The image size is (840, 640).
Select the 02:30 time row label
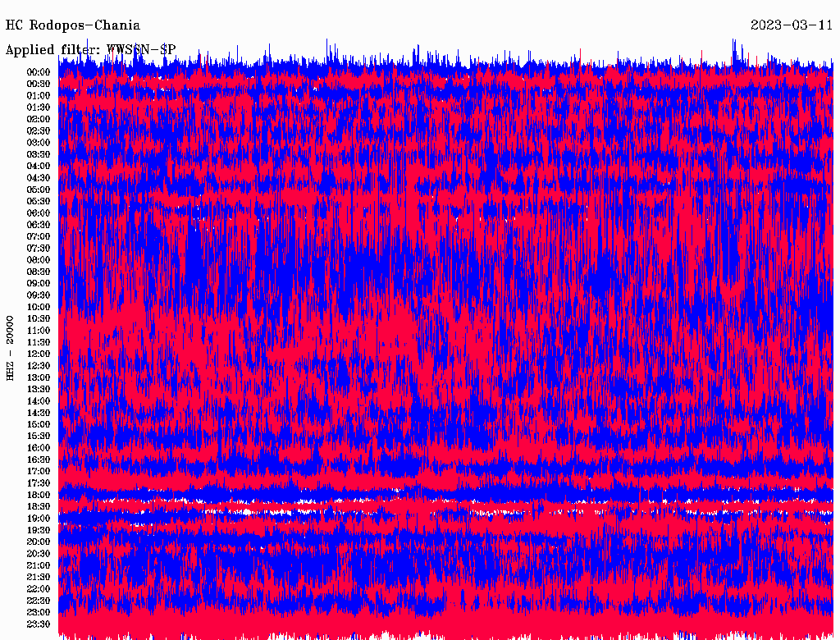pyautogui.click(x=39, y=131)
